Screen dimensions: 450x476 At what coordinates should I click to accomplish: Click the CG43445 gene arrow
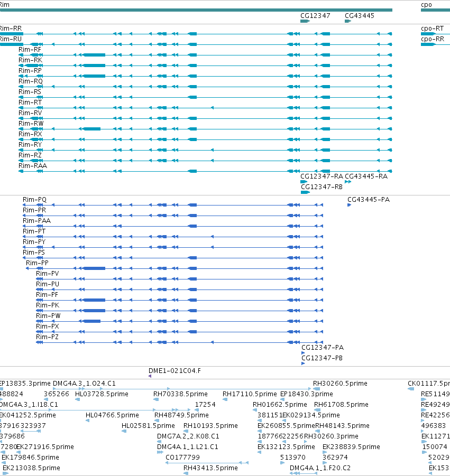tap(348, 21)
